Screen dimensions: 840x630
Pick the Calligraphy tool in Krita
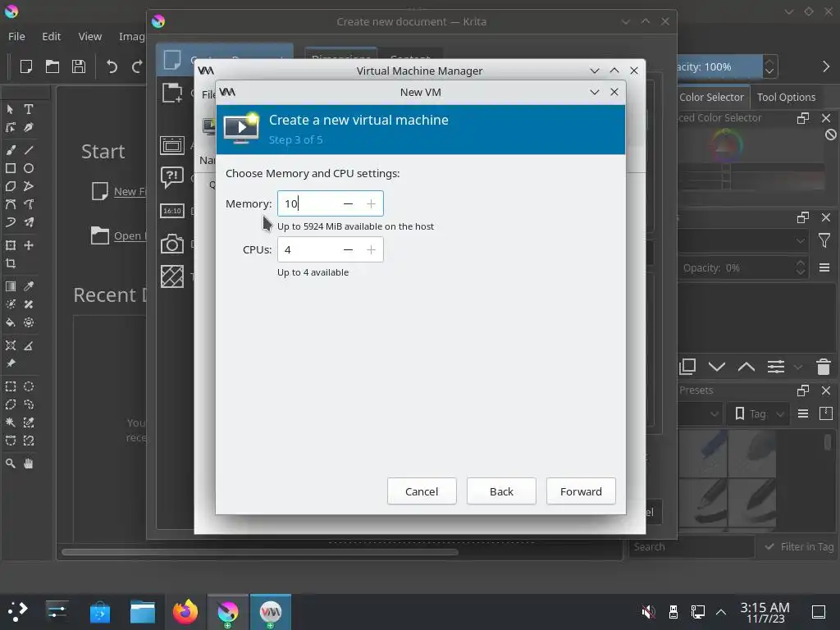29,127
